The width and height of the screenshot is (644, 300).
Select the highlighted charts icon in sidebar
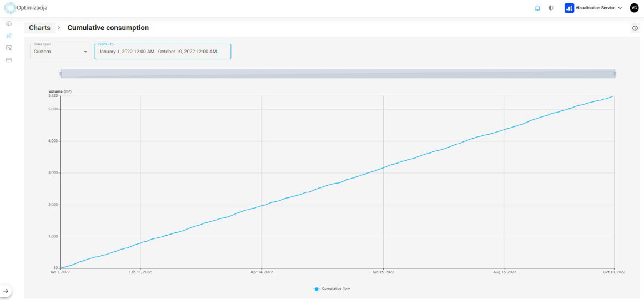9,36
